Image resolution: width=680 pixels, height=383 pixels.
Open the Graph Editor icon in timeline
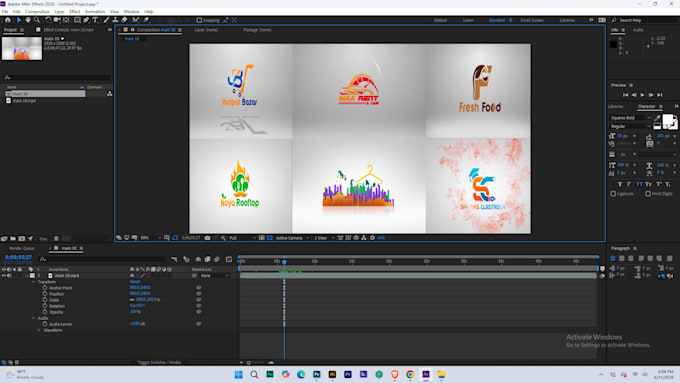click(229, 259)
